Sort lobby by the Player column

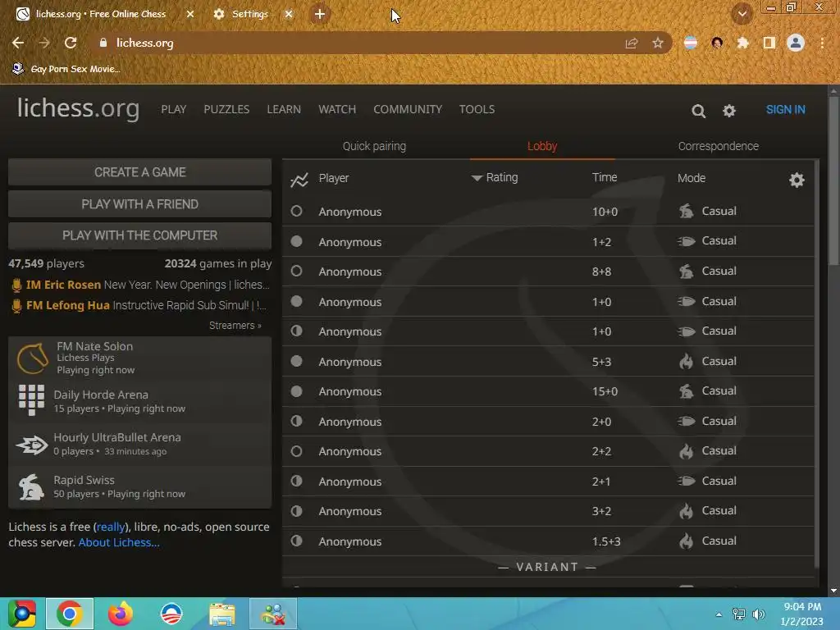pos(333,178)
